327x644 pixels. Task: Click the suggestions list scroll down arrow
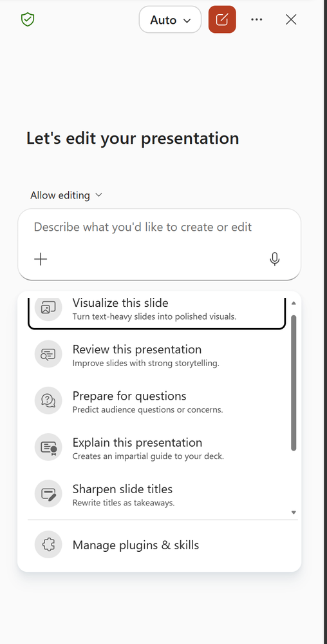pos(294,512)
